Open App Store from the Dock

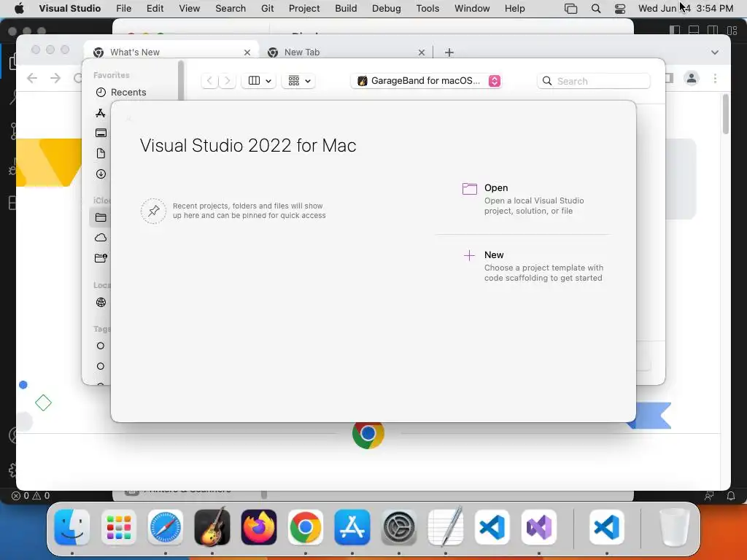[352, 527]
